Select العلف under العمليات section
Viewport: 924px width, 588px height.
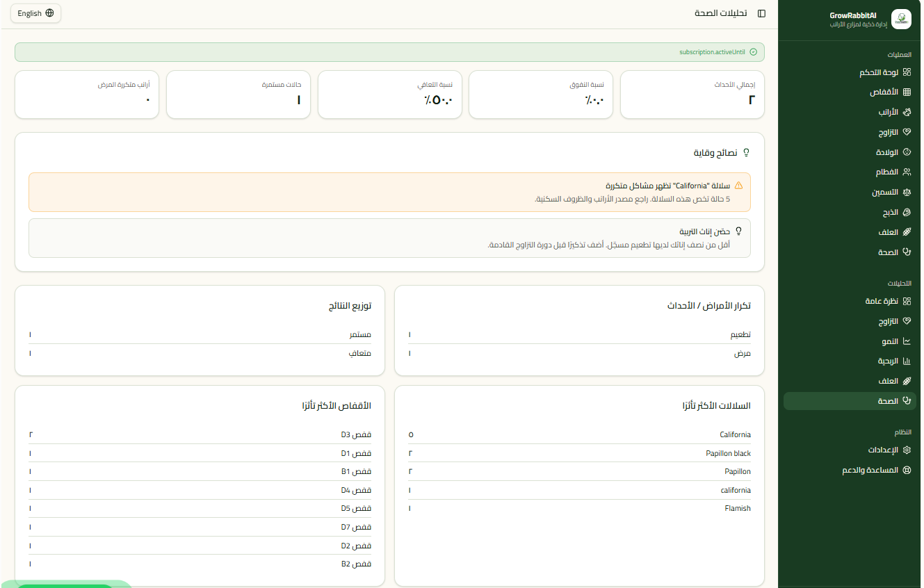tap(850, 232)
